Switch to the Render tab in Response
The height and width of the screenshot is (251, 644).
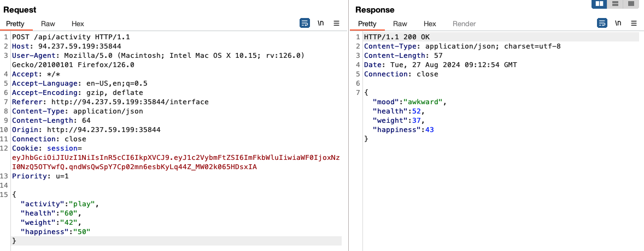(464, 24)
